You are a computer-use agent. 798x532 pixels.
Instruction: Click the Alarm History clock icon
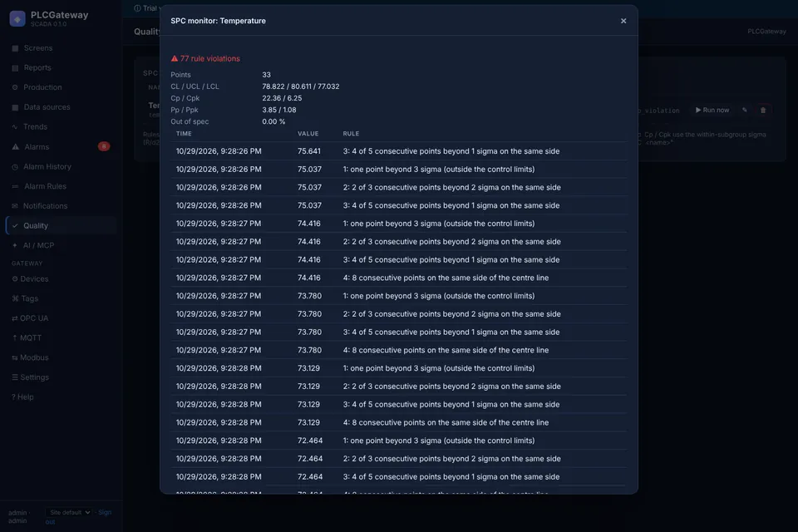(15, 166)
